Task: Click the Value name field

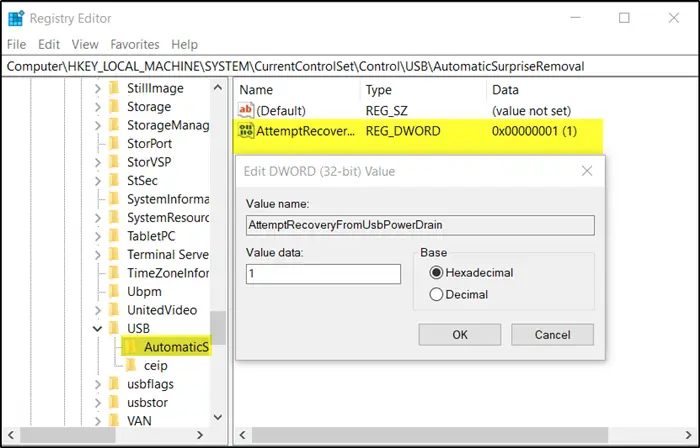Action: coord(420,225)
